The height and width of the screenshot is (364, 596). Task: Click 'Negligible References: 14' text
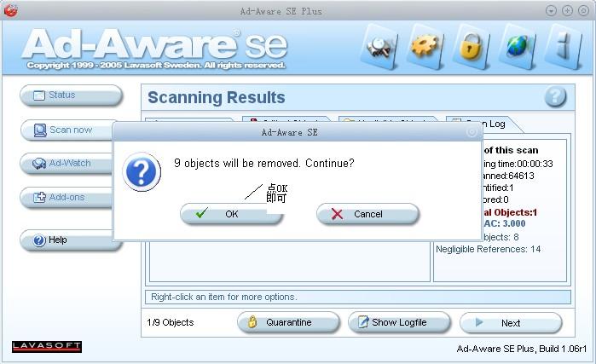click(x=488, y=249)
